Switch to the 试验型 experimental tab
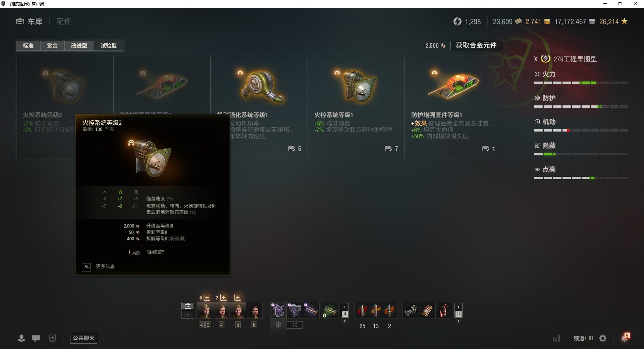 pos(109,46)
